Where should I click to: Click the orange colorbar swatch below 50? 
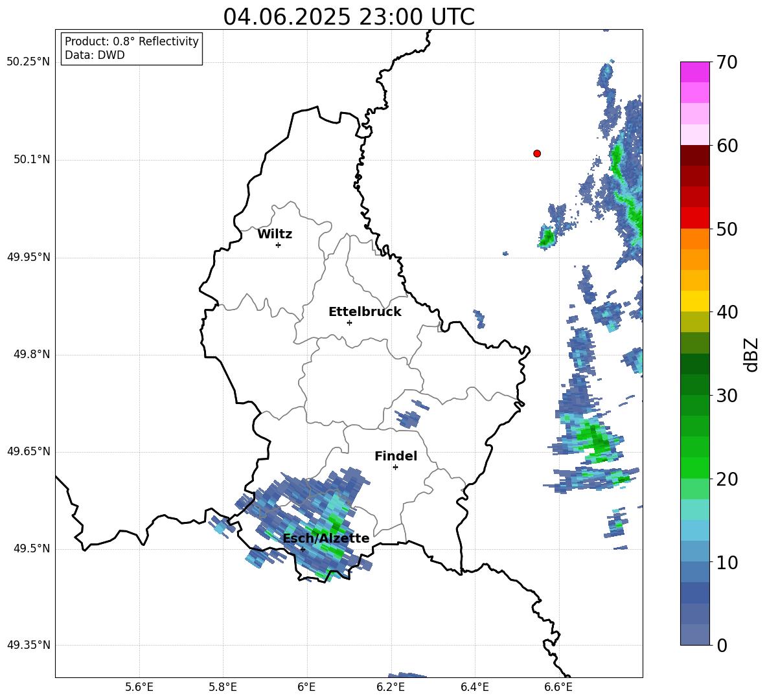[694, 239]
